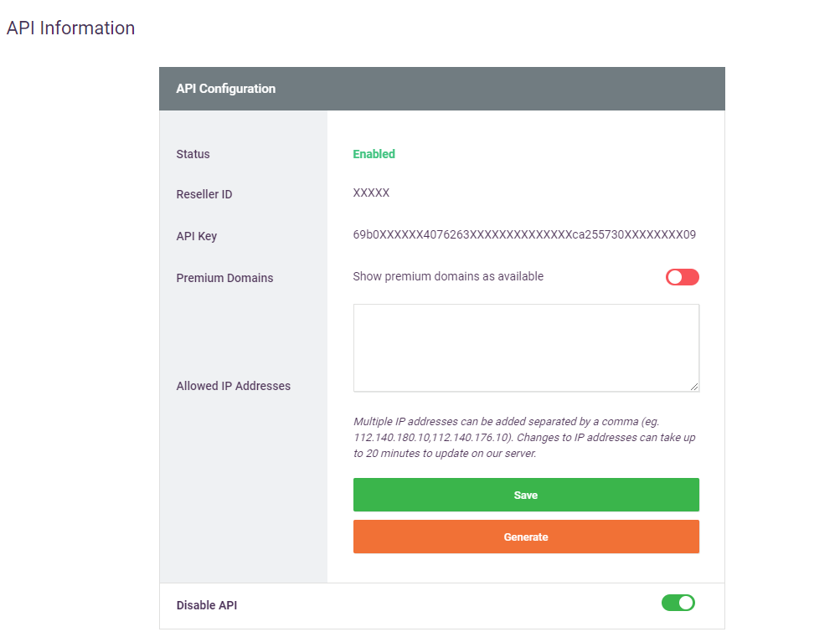Click the Disable API label

tap(206, 605)
